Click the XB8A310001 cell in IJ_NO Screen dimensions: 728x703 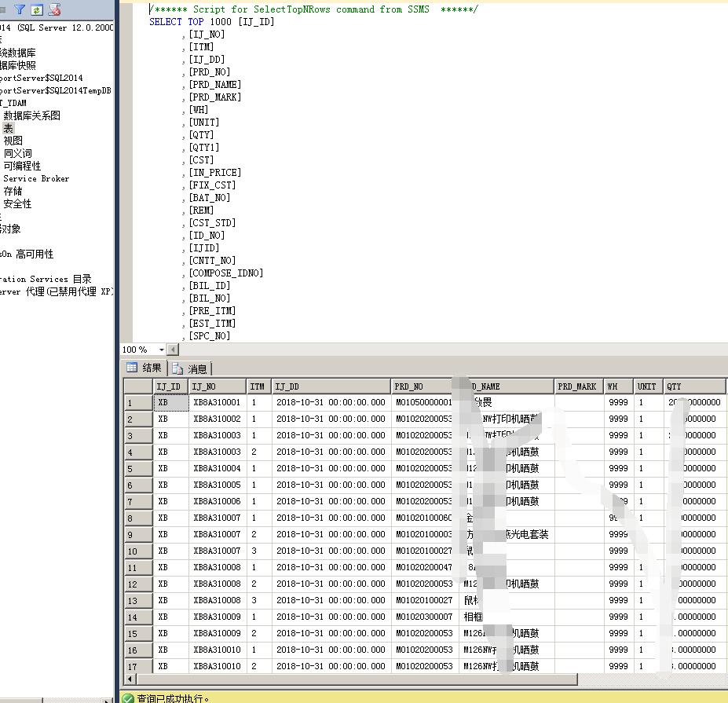tap(218, 403)
